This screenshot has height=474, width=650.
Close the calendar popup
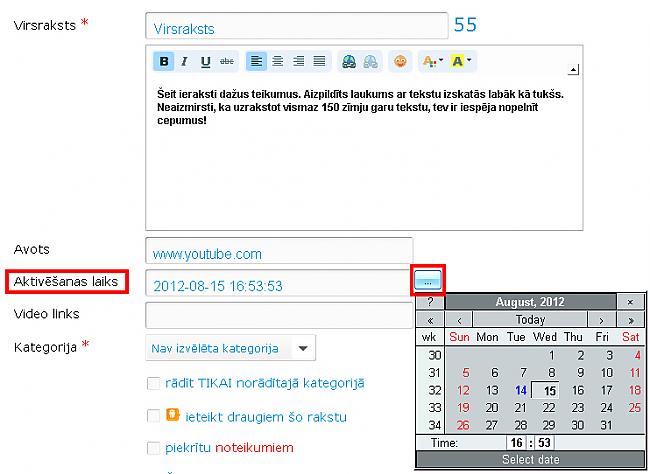tap(630, 301)
